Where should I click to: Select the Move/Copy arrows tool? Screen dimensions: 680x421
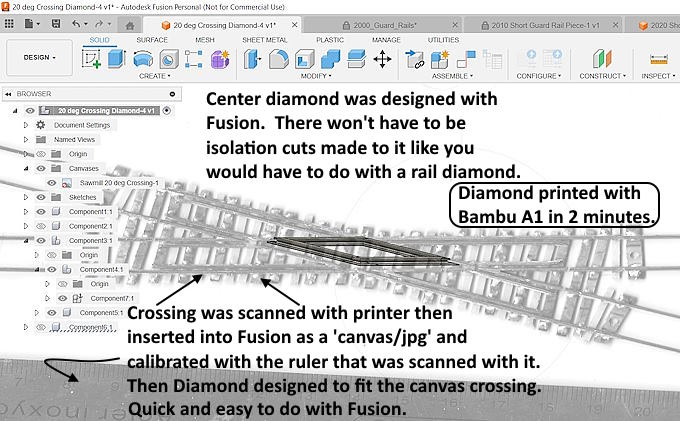click(x=382, y=58)
